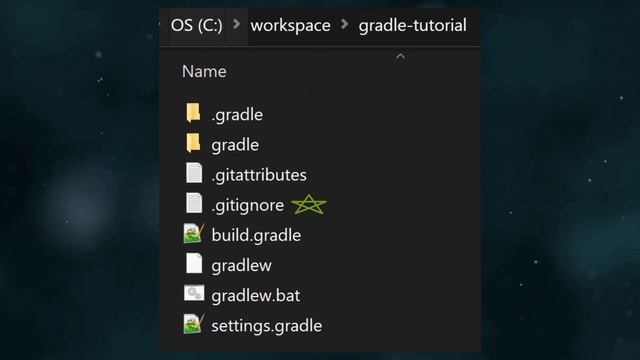Select the gradlew.bat batch file icon

(x=194, y=293)
